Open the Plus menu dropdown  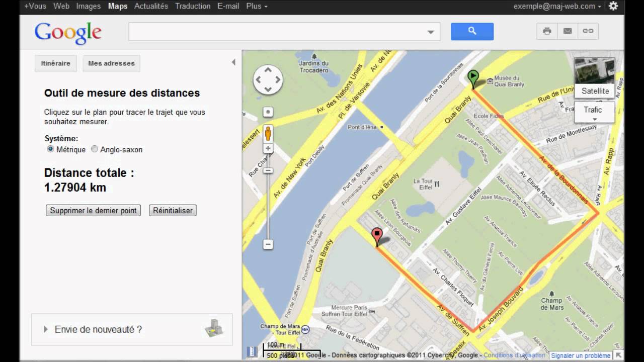pos(257,6)
